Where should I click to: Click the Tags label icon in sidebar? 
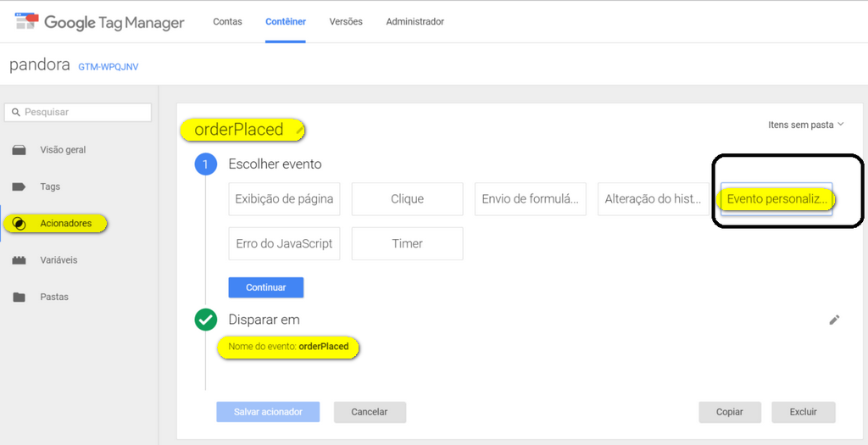19,186
